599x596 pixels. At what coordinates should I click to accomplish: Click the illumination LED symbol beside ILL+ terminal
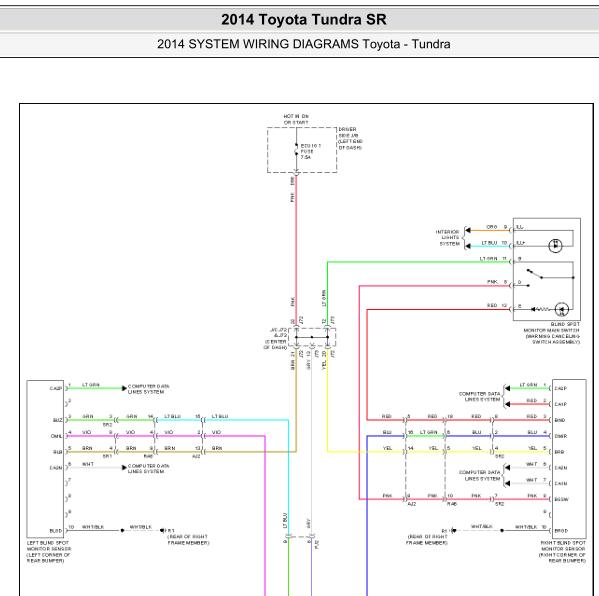coord(555,246)
